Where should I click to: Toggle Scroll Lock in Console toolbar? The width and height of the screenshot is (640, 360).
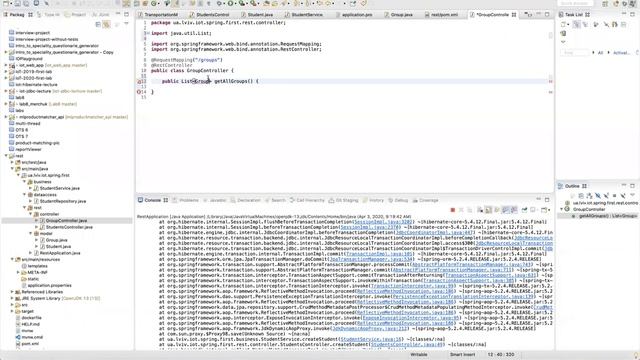489,210
